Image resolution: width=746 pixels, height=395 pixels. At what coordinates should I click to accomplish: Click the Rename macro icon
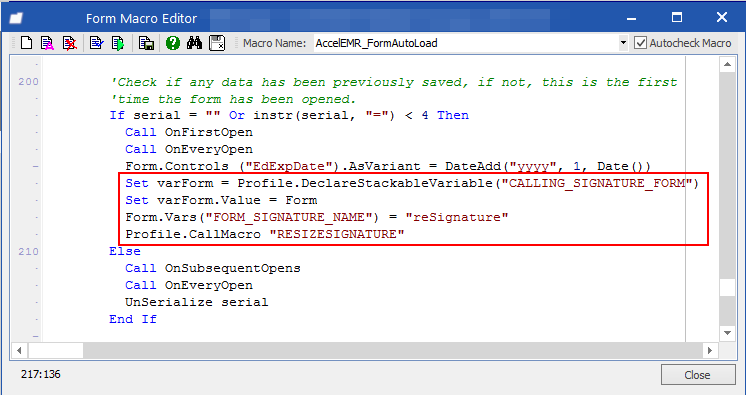point(47,43)
